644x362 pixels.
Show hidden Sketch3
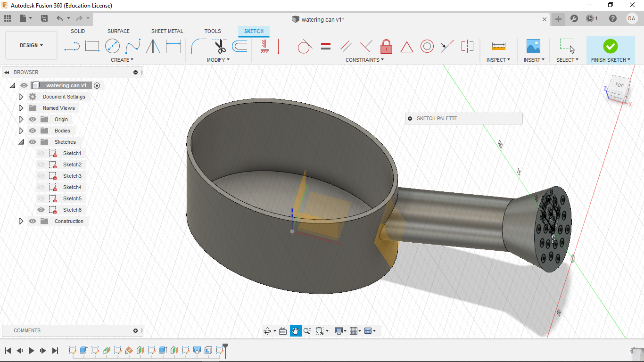pos(41,176)
